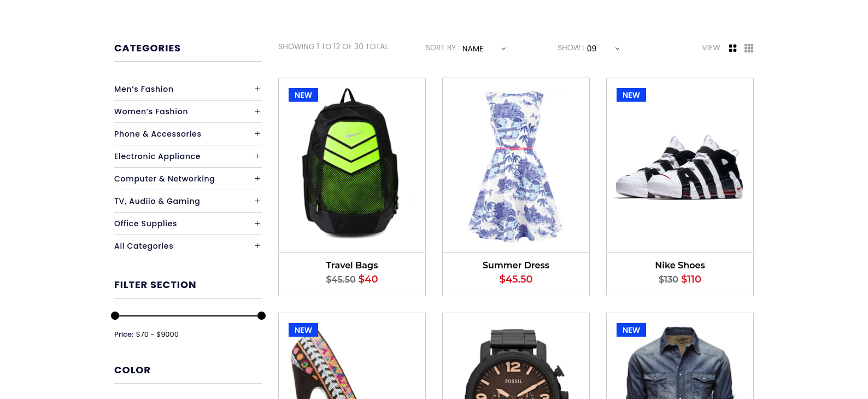
Task: Click the right handle of price slider
Action: tap(261, 315)
